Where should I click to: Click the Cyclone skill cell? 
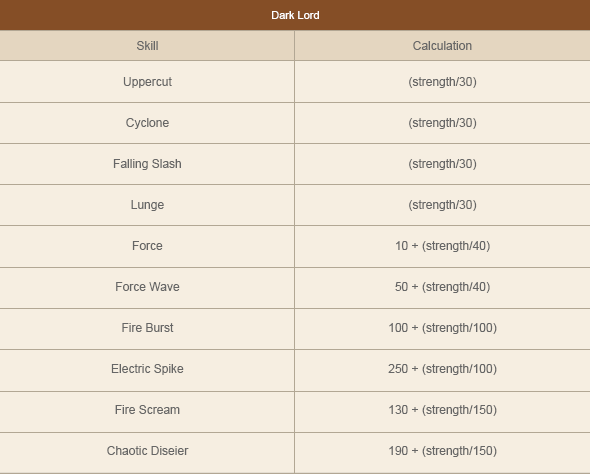(147, 123)
